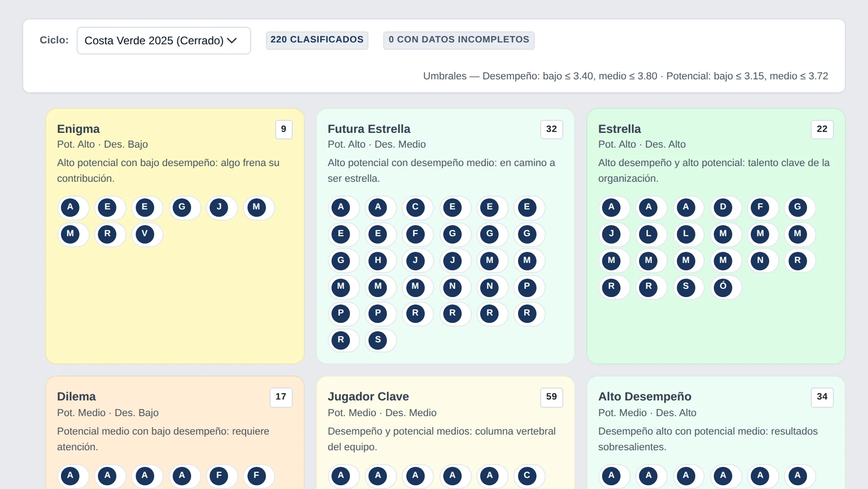This screenshot has width=868, height=489.
Task: Click the "en camino a ser estrella" description
Action: pos(442,171)
